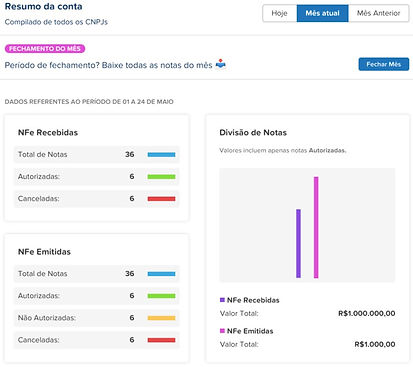The width and height of the screenshot is (413, 367).
Task: Click red bar in NFe Recebidas Canceladas row
Action: [161, 199]
